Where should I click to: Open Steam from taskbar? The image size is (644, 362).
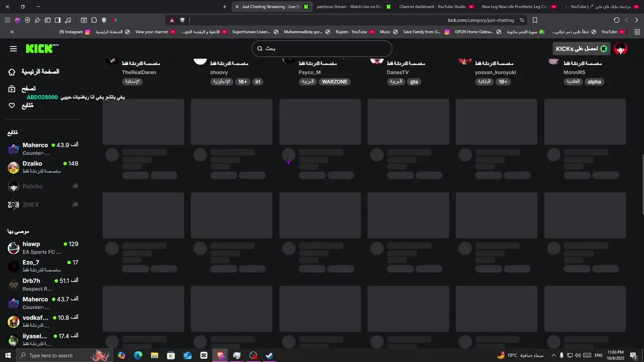pyautogui.click(x=270, y=355)
